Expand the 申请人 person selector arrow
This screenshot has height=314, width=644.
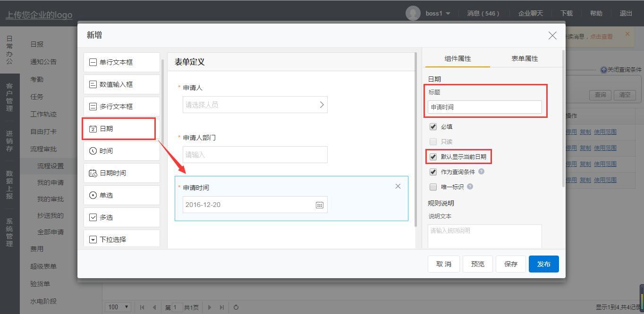[x=322, y=105]
